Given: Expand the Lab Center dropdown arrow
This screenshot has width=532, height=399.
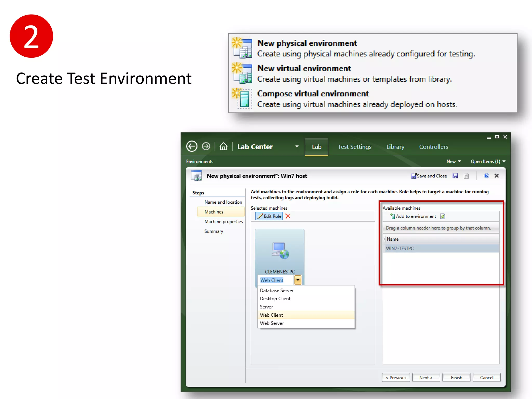Looking at the screenshot, I should (297, 147).
